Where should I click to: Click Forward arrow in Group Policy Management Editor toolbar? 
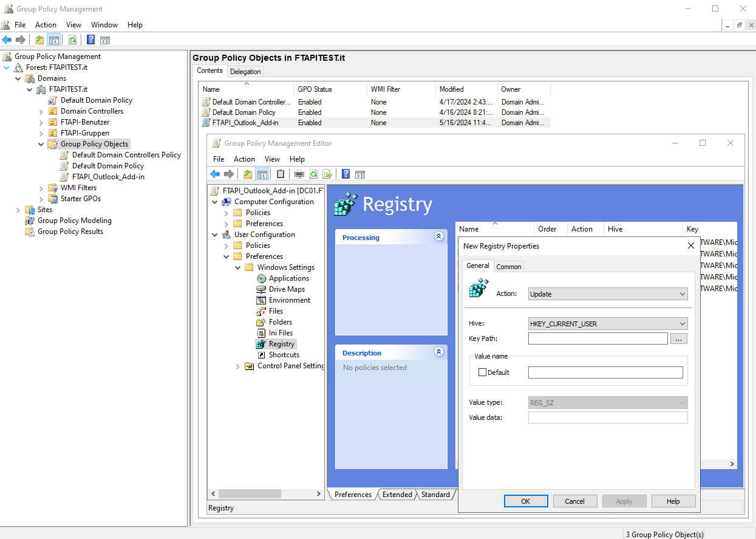(x=228, y=174)
